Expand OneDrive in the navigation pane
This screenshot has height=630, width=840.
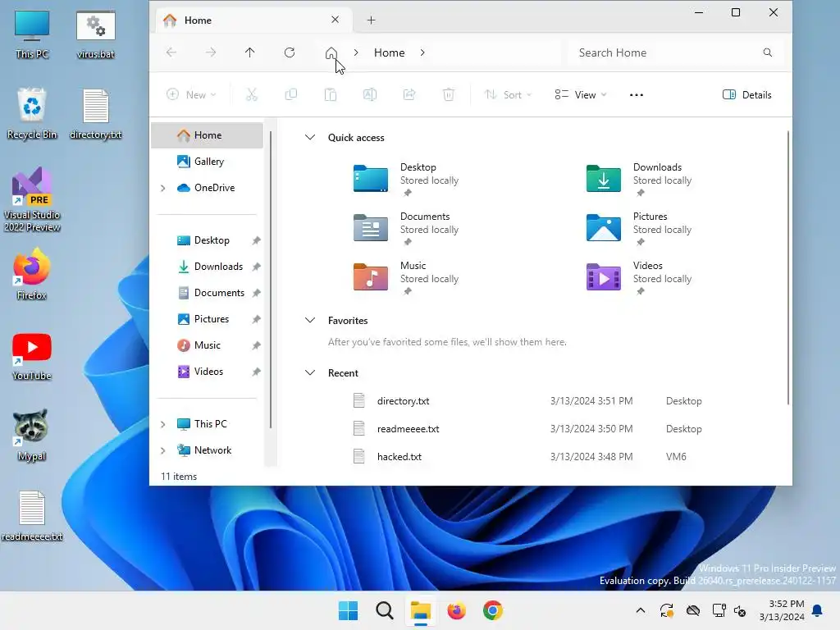[163, 188]
